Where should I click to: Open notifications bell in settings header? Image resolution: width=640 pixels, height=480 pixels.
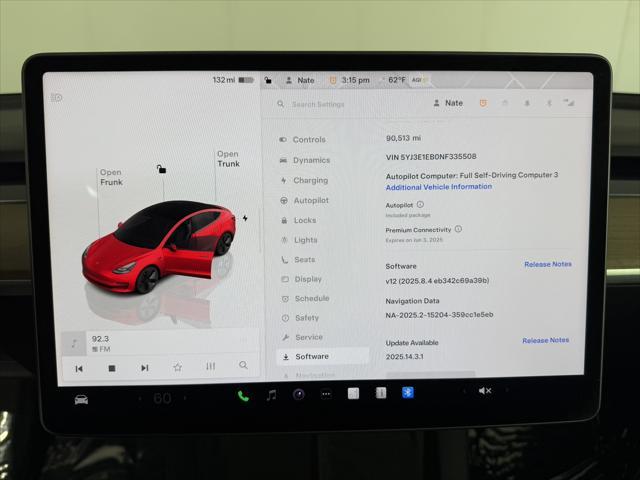tap(527, 103)
